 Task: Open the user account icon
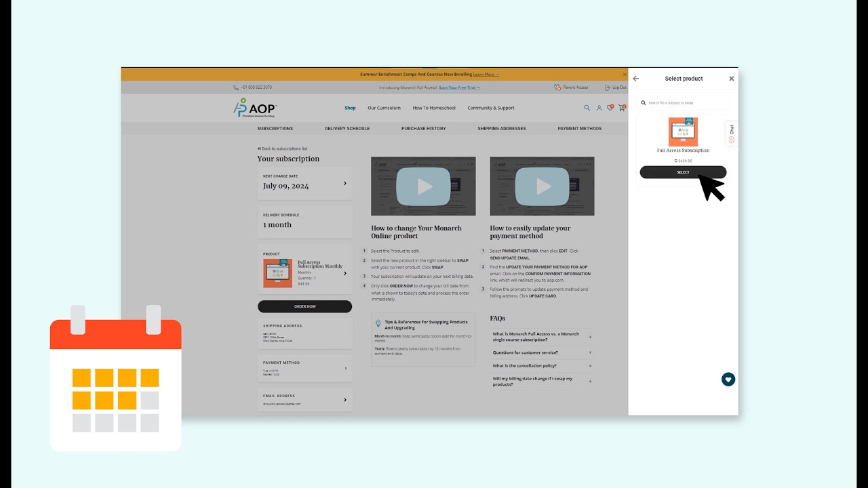(x=599, y=108)
